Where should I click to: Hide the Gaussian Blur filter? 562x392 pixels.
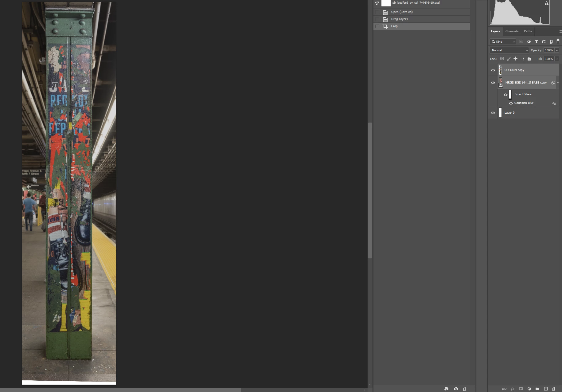pos(511,103)
